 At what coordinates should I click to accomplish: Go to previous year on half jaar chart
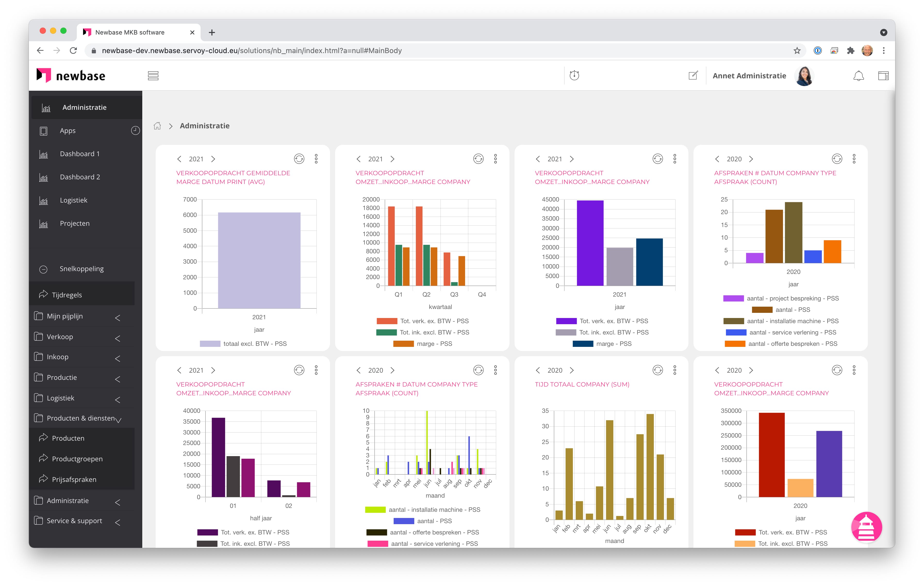click(179, 371)
